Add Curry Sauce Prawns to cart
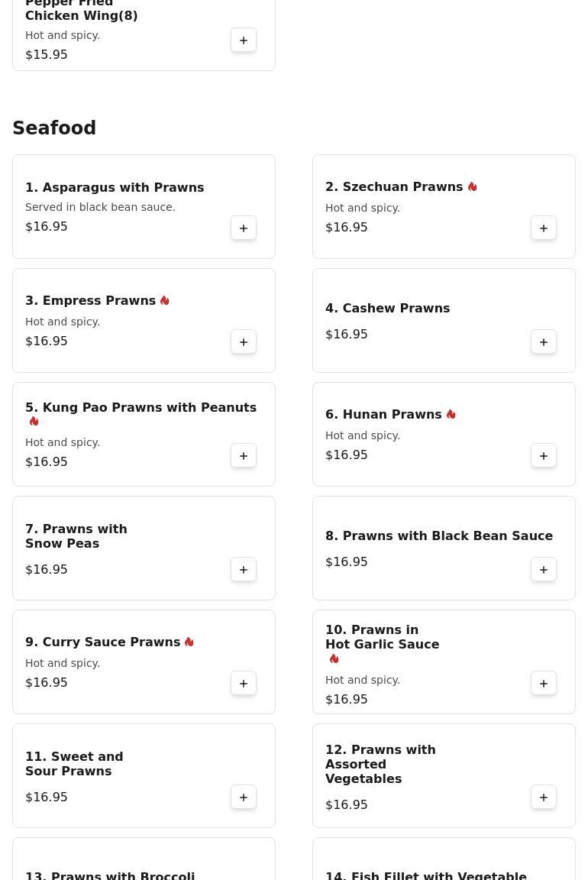The height and width of the screenshot is (880, 588). pyautogui.click(x=244, y=684)
